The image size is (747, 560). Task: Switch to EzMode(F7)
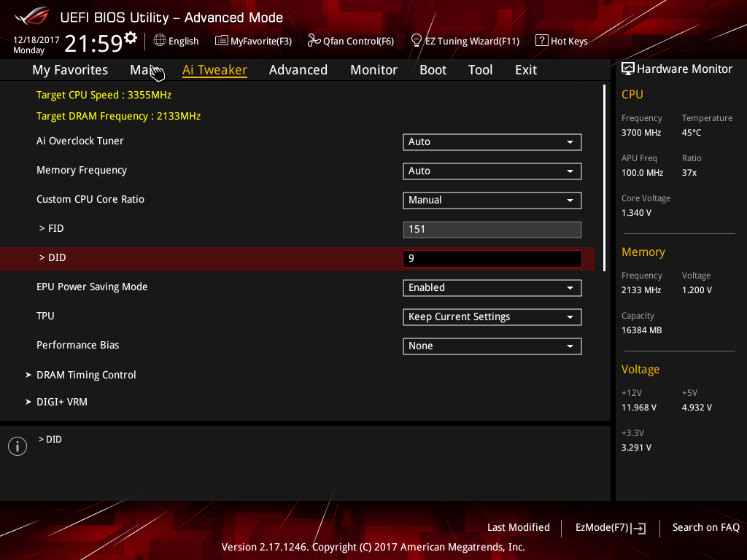click(611, 528)
